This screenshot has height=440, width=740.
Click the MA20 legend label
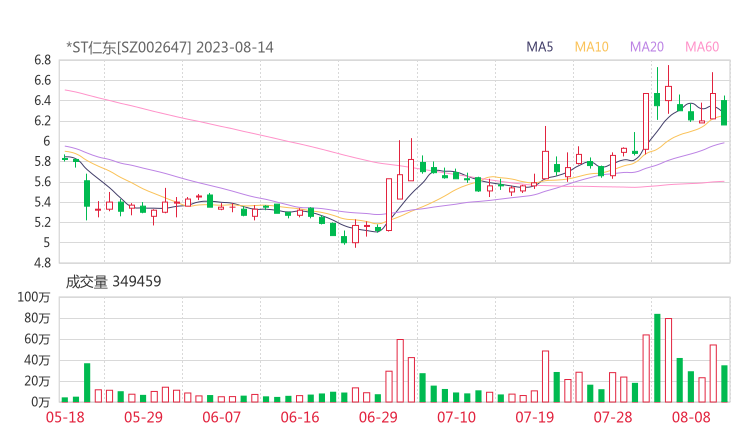coord(647,47)
